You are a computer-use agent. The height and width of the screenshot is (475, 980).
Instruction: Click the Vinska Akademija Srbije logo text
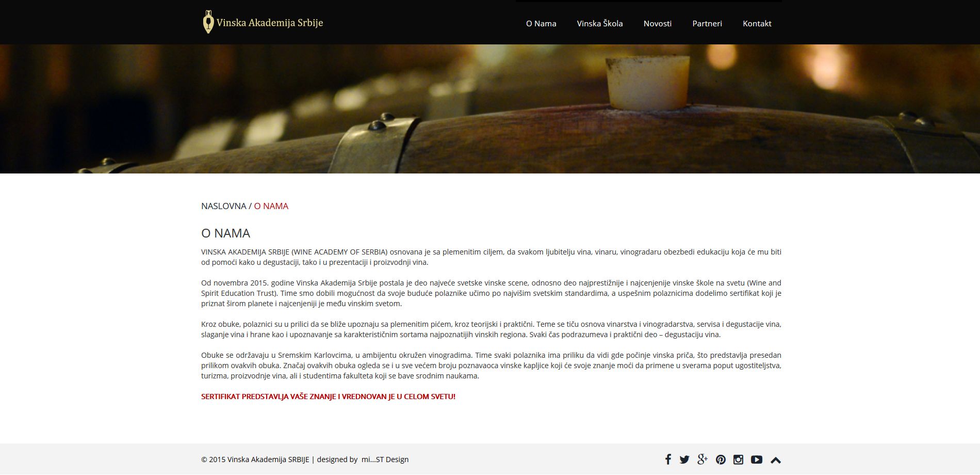[270, 23]
